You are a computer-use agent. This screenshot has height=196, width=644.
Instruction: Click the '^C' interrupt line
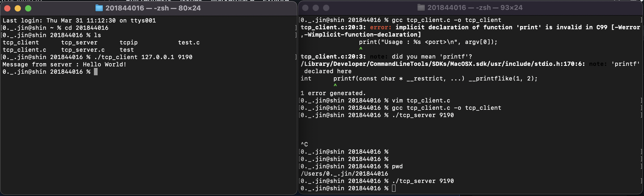(304, 144)
